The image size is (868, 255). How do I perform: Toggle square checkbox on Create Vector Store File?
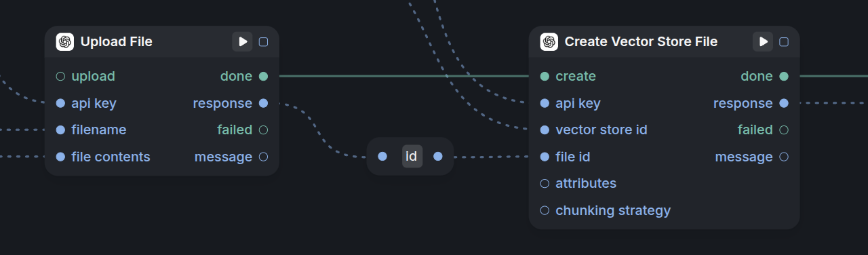[784, 41]
